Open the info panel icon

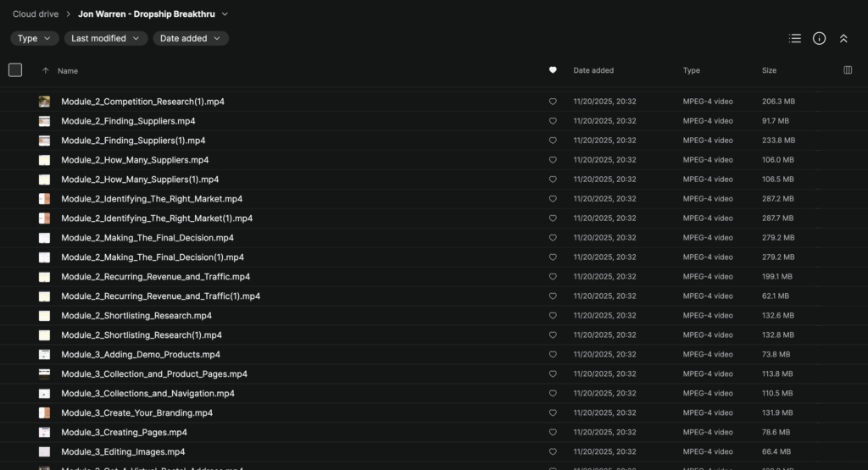pyautogui.click(x=819, y=38)
